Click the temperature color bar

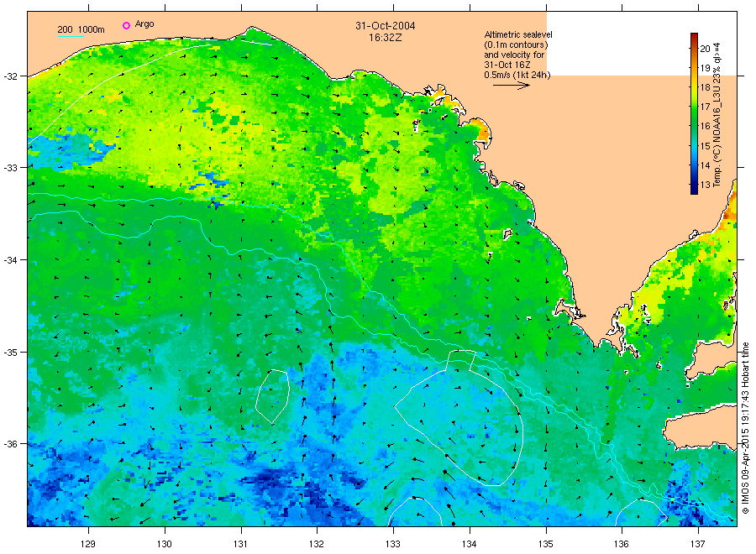694,113
